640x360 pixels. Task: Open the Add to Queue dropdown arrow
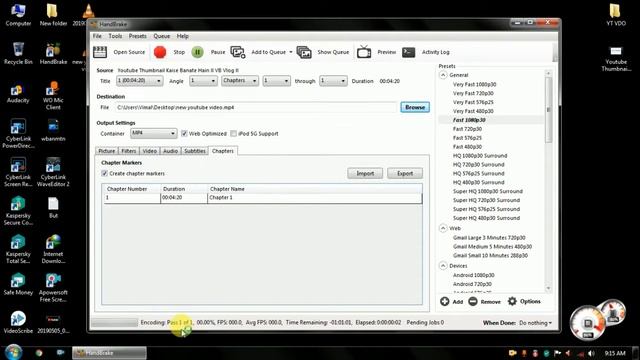291,52
